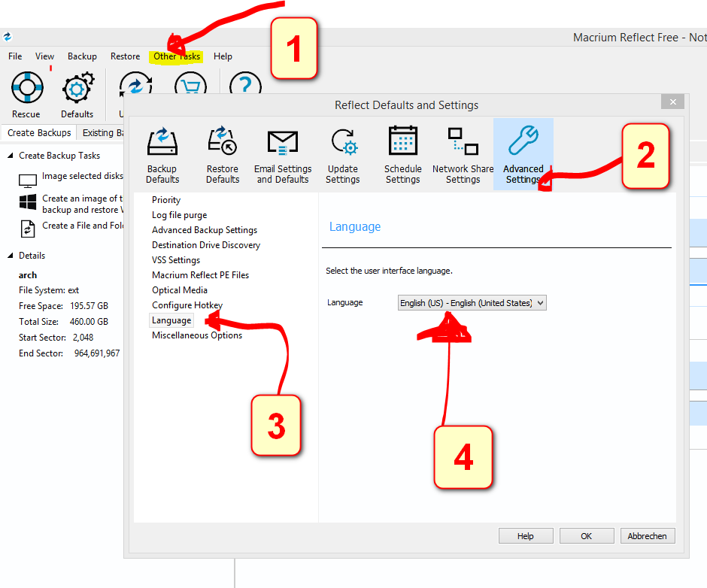The width and height of the screenshot is (707, 588).
Task: Select Macrium Reflect PE Files entry
Action: 200,275
